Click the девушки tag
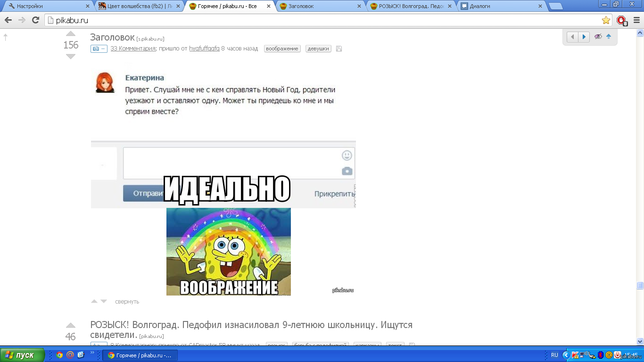Screen dimensions: 644x362 (x=318, y=49)
